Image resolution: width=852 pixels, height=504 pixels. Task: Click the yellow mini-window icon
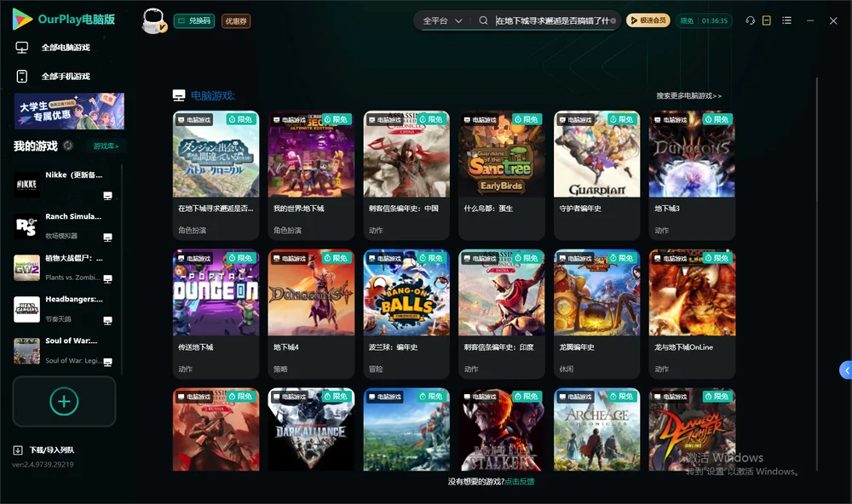tap(767, 20)
